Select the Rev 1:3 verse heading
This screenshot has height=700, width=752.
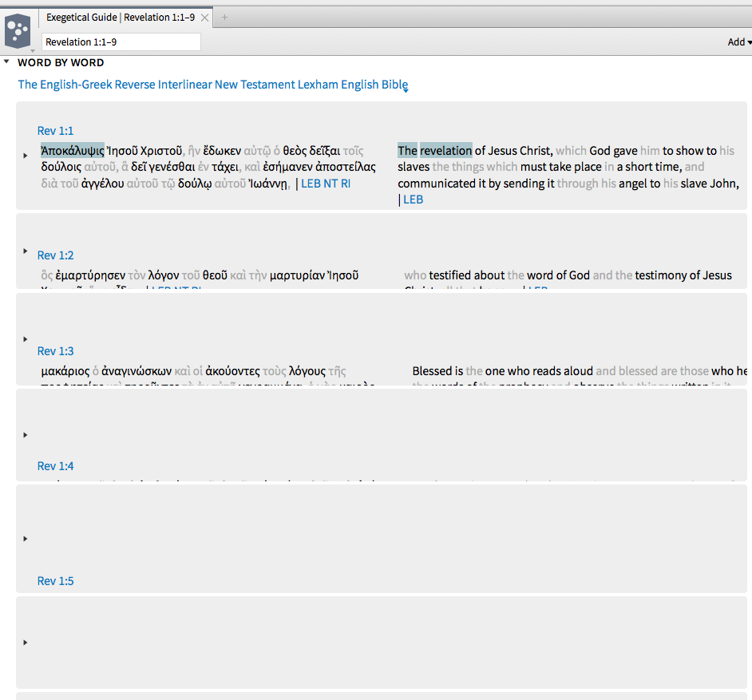(x=55, y=350)
